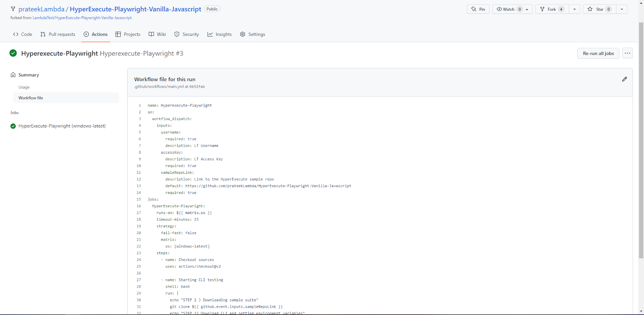Image resolution: width=644 pixels, height=315 pixels.
Task: Click the page vertical scrollbar
Action: point(641,141)
